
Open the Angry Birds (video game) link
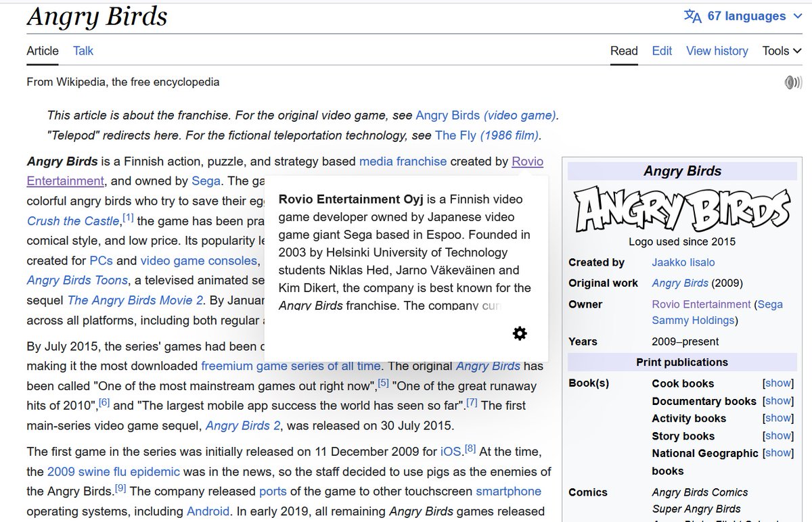pyautogui.click(x=486, y=115)
